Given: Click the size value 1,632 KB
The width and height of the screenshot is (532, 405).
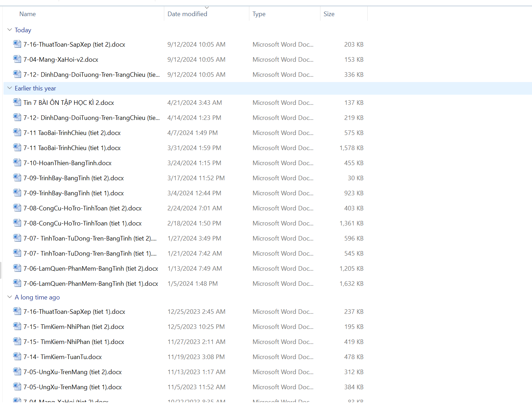Looking at the screenshot, I should coord(351,284).
